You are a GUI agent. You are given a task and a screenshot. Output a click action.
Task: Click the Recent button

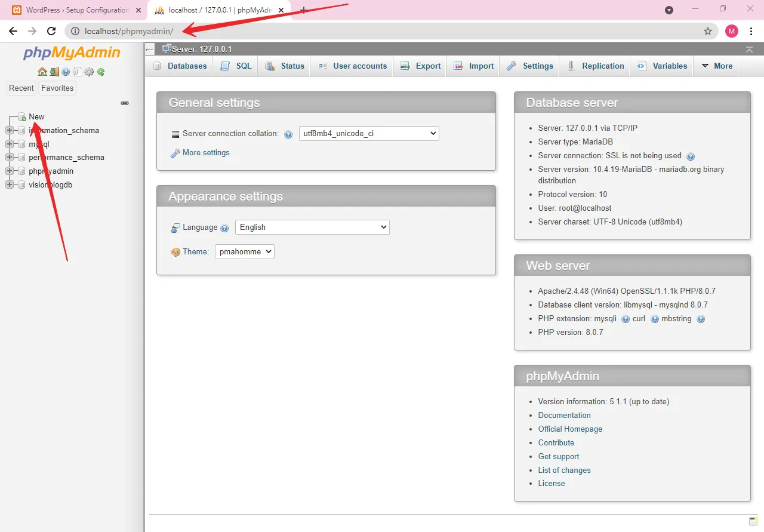click(x=21, y=88)
